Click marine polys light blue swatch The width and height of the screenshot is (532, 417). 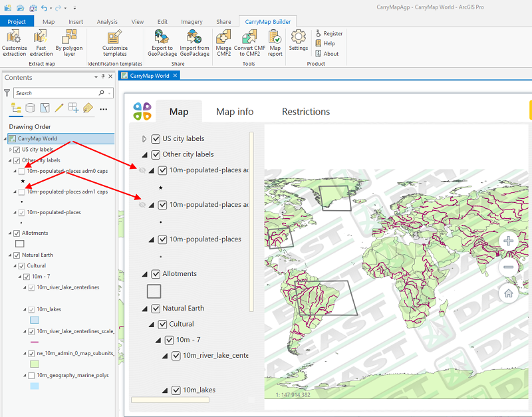35,386
